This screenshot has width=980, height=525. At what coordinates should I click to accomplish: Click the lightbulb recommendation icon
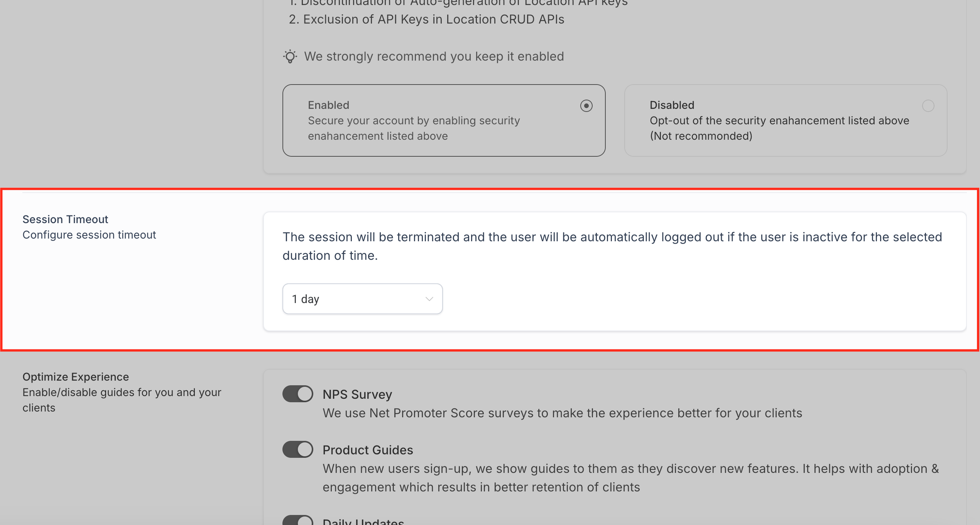click(290, 56)
